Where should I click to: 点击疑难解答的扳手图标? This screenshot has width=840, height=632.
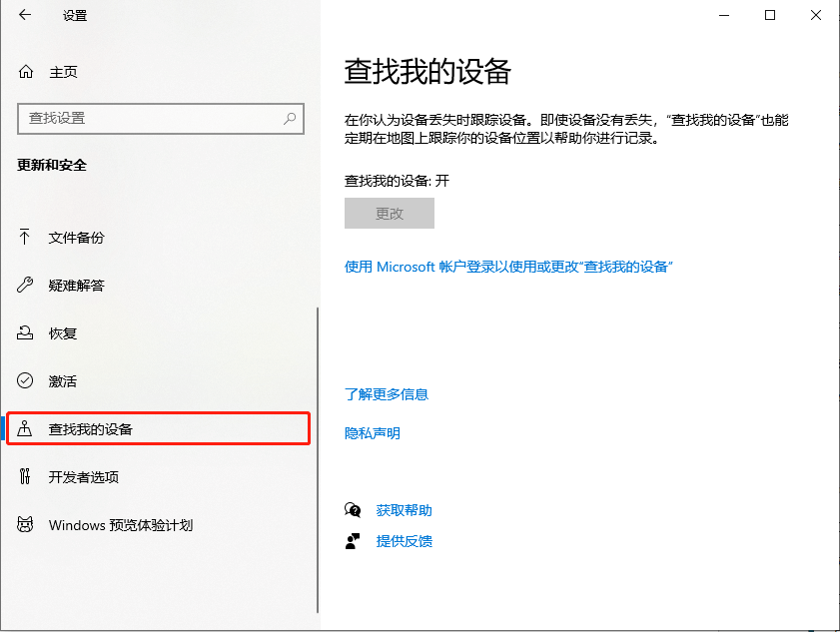tap(25, 286)
